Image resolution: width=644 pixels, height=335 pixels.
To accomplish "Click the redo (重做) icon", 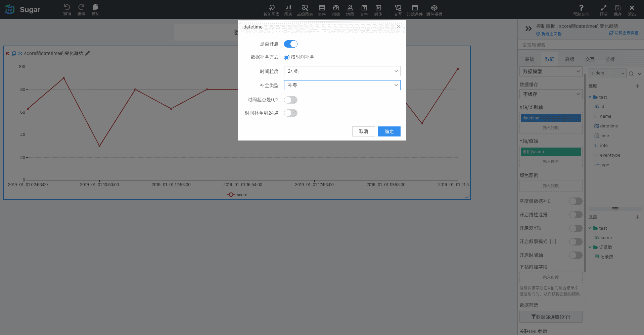I will click(81, 7).
